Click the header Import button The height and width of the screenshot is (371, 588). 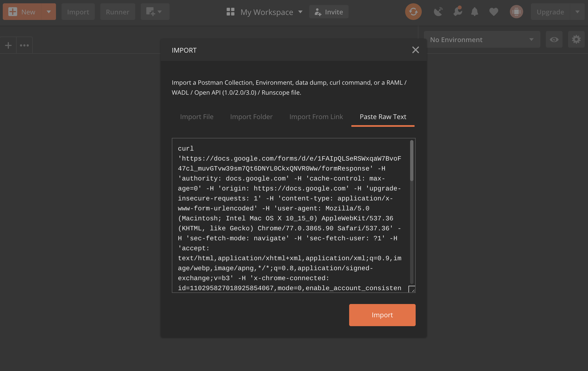(x=78, y=12)
